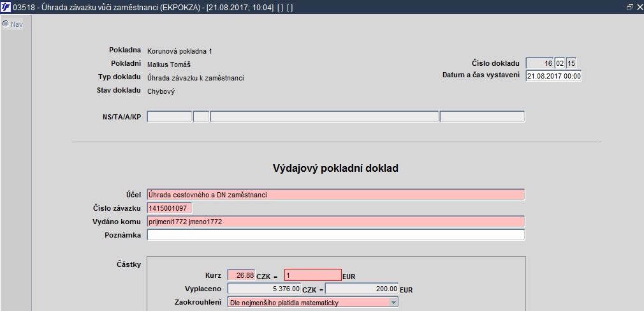The image size is (644, 311).
Task: Click the Číslo dokladu label
Action: click(x=495, y=63)
